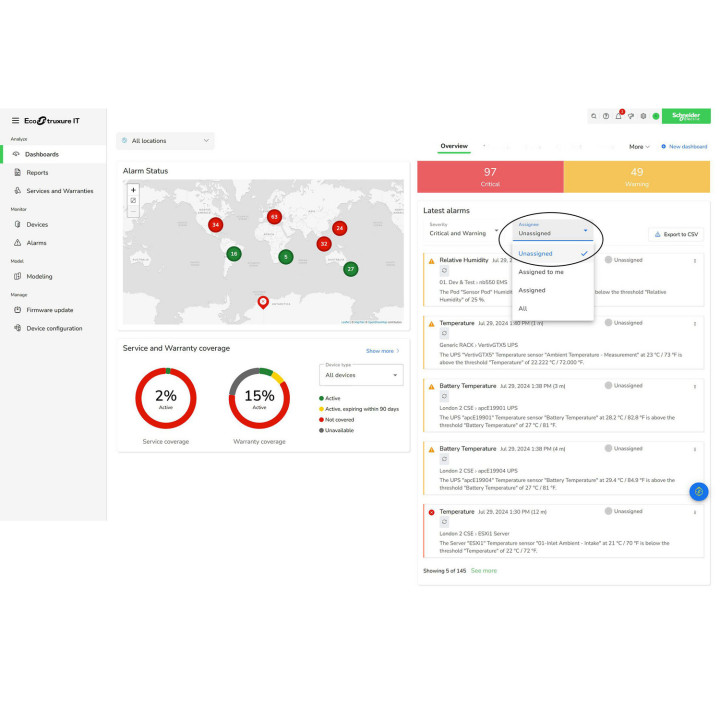Click the Assignee dropdown field showing Unassigned
This screenshot has height=720, width=720.
(553, 231)
